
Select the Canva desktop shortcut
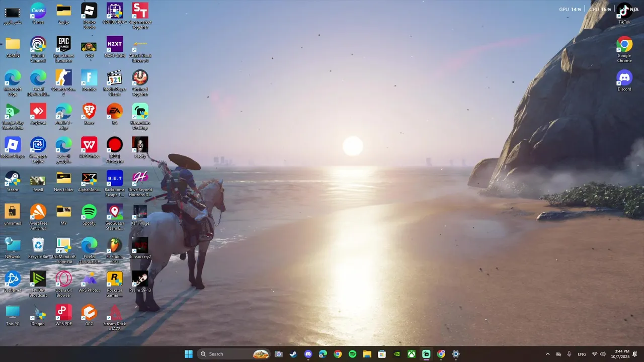[x=38, y=14]
